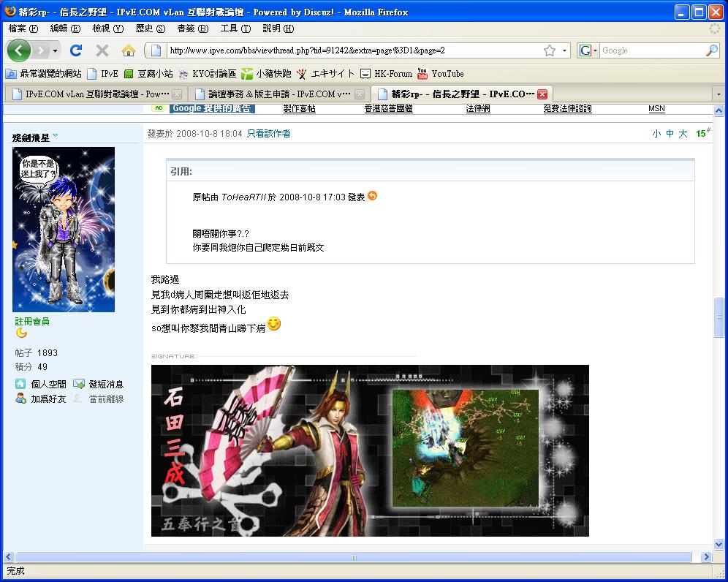Click the 完成 status bar text
Image resolution: width=728 pixels, height=582 pixels.
(x=15, y=571)
